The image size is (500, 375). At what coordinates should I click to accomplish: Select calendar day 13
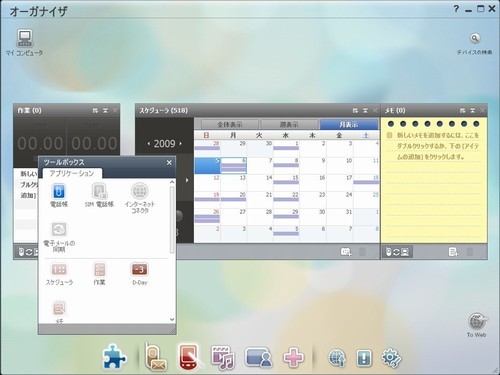pyautogui.click(x=234, y=183)
